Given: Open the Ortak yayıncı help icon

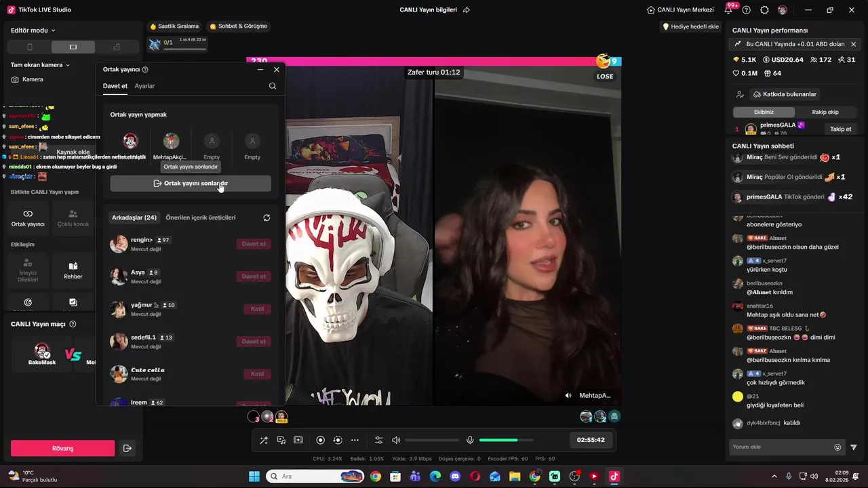Looking at the screenshot, I should point(145,69).
